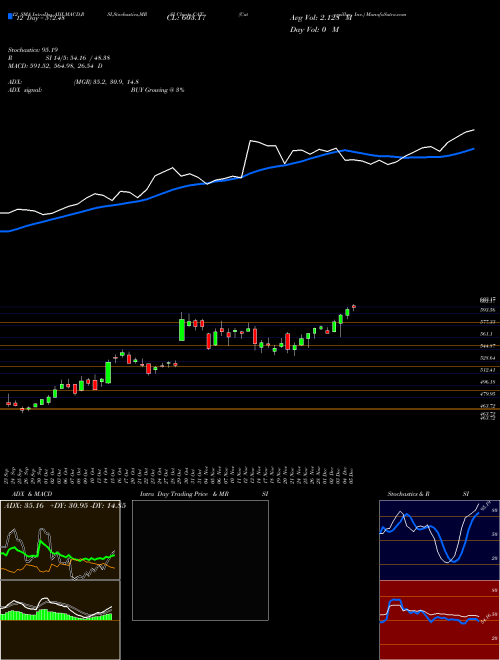Click the 479.95 price axis label
The width and height of the screenshot is (500, 660).
pyautogui.click(x=489, y=394)
